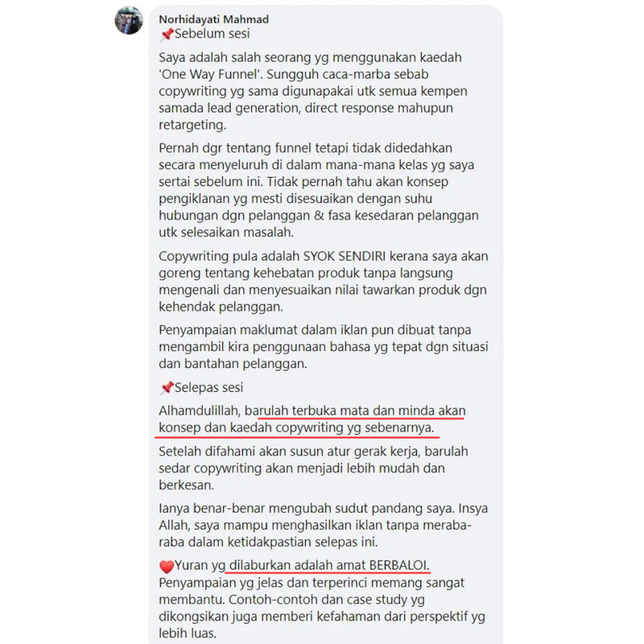Click the word 'retargeting' in the first paragraph

192,125
